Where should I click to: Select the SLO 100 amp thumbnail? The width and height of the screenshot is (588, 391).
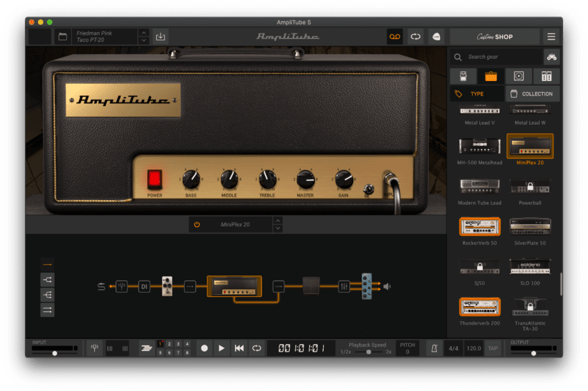click(530, 266)
